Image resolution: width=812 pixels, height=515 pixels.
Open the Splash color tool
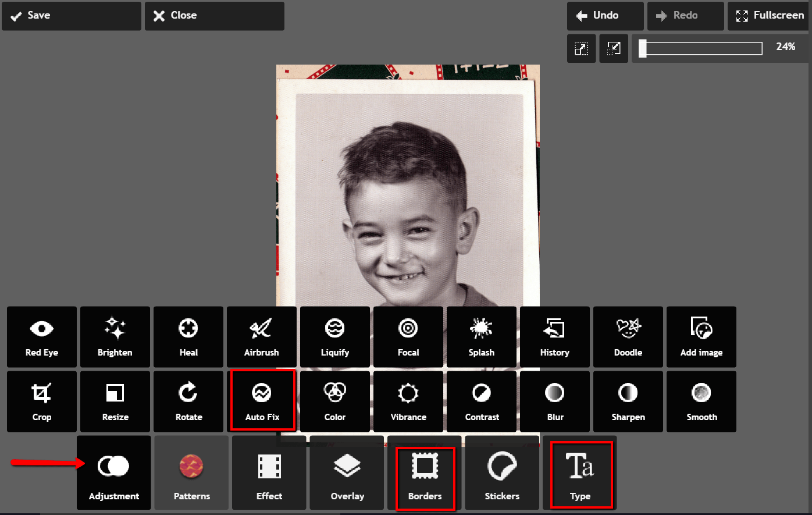pyautogui.click(x=481, y=337)
